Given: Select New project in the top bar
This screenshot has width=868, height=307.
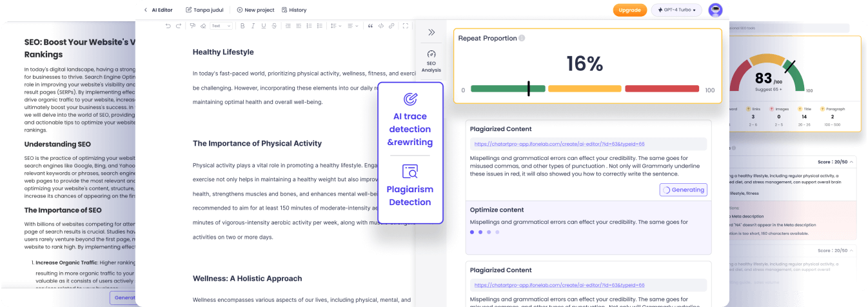Looking at the screenshot, I should click(255, 10).
